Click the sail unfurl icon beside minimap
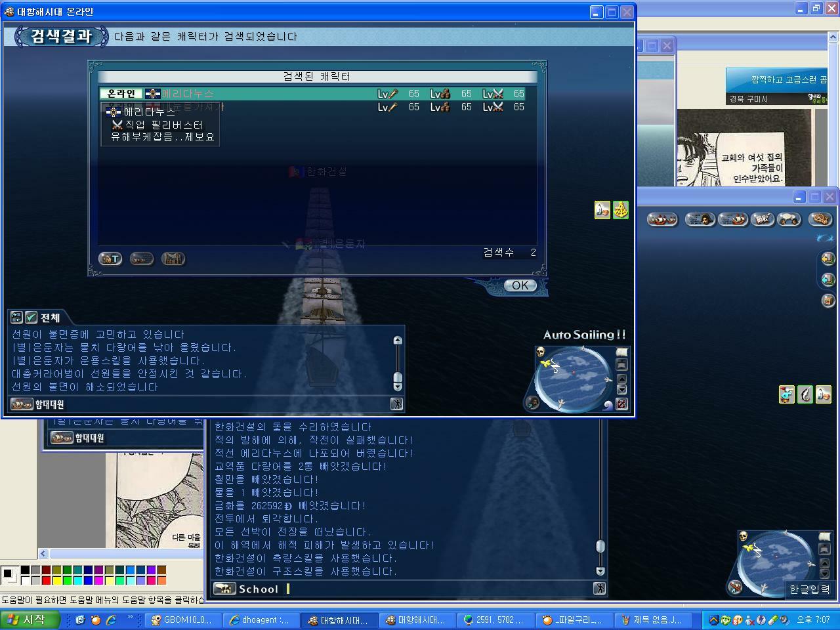Screen dimensions: 840x630 (621, 352)
